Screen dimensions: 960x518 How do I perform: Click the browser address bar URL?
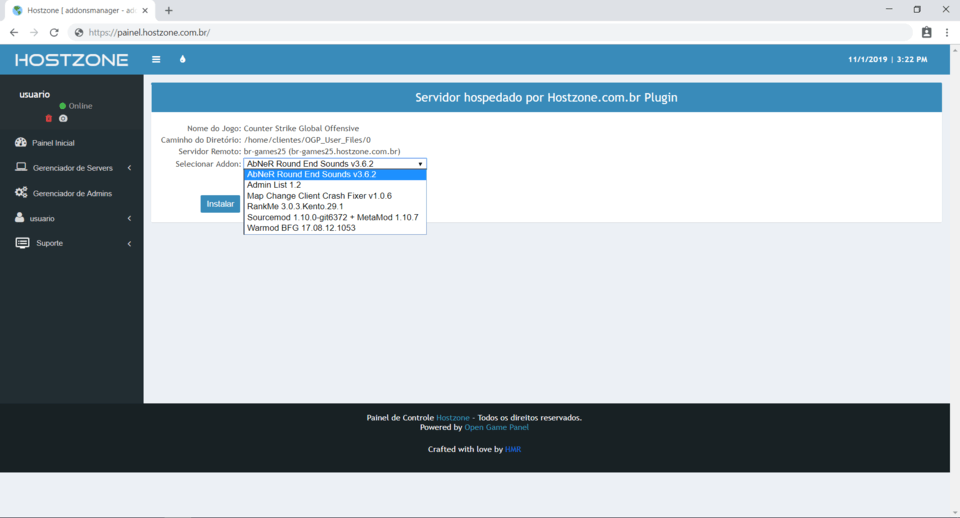click(x=149, y=32)
